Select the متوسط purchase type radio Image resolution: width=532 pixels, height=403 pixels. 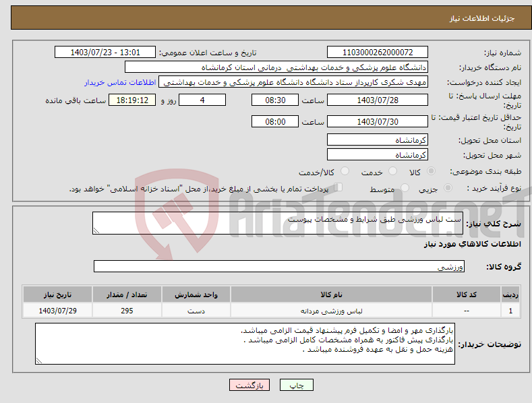(405, 187)
